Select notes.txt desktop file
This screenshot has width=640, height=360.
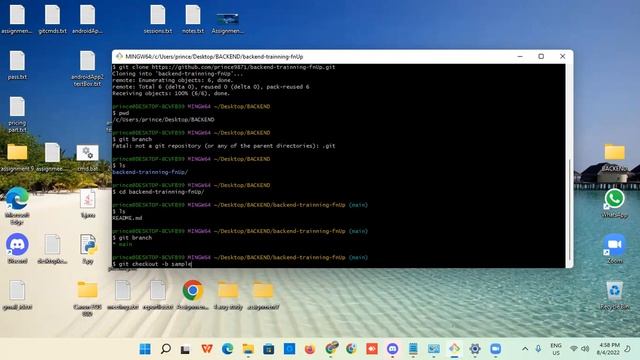coord(193,19)
